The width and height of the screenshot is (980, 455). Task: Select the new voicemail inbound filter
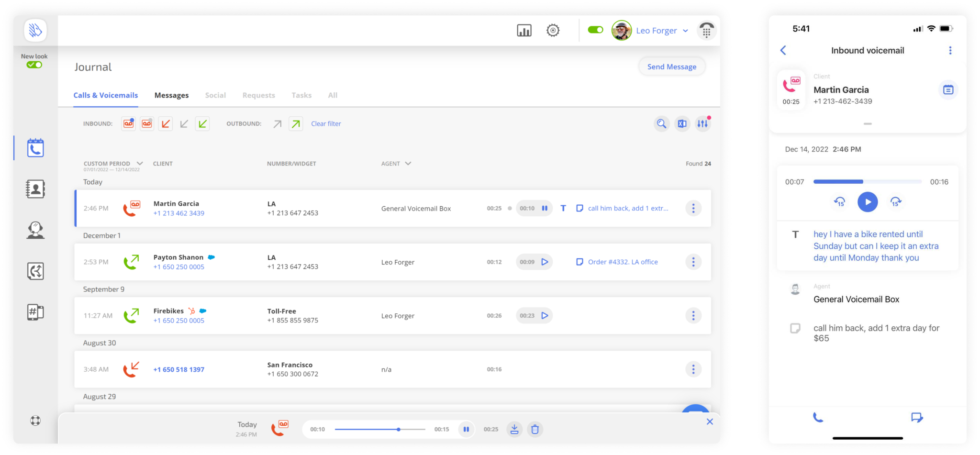tap(128, 123)
